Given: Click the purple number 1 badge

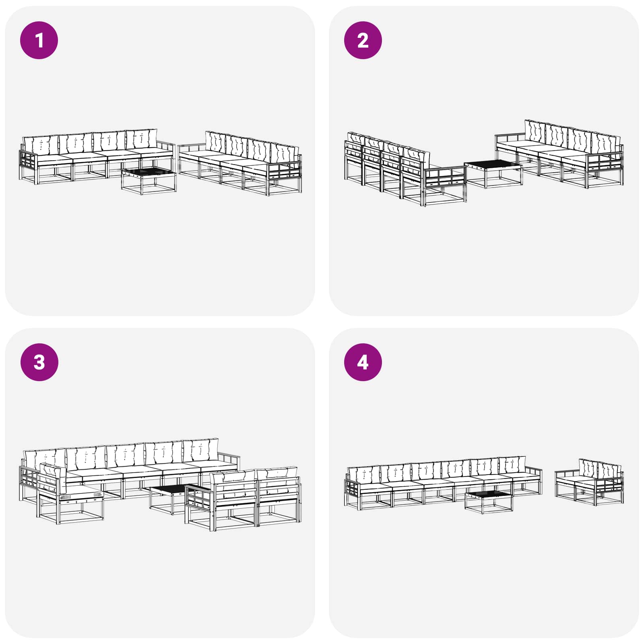Looking at the screenshot, I should (39, 40).
